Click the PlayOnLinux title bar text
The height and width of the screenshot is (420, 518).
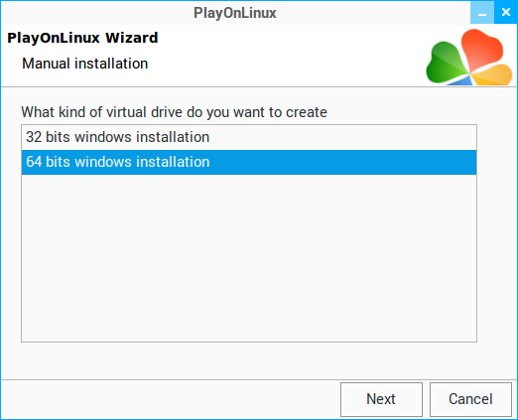[235, 13]
